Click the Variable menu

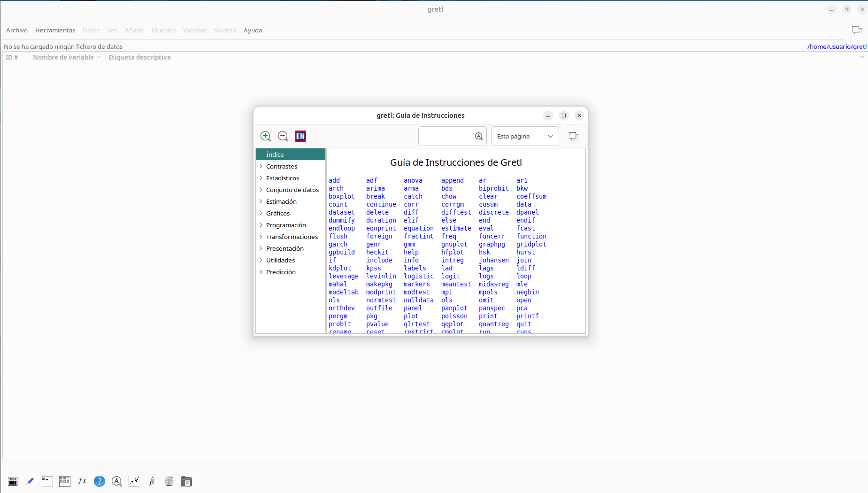point(194,30)
